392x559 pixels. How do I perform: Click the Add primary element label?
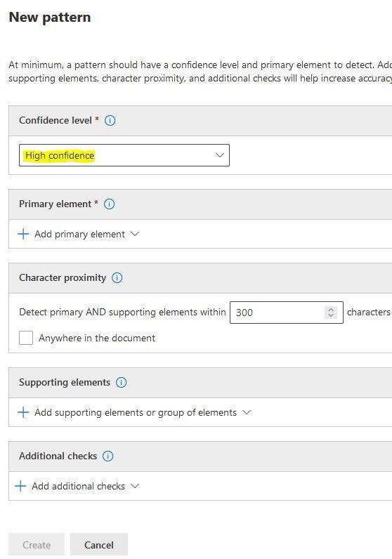[80, 235]
